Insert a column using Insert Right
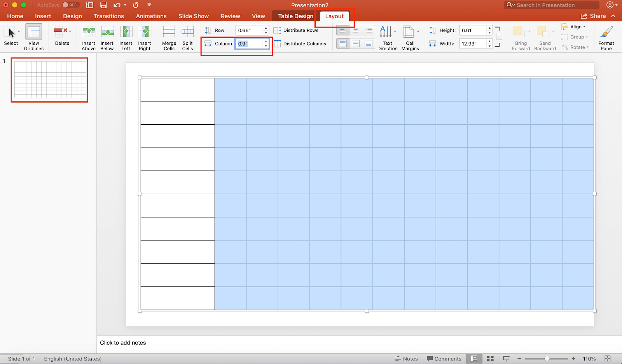The width and height of the screenshot is (622, 364). [x=144, y=37]
